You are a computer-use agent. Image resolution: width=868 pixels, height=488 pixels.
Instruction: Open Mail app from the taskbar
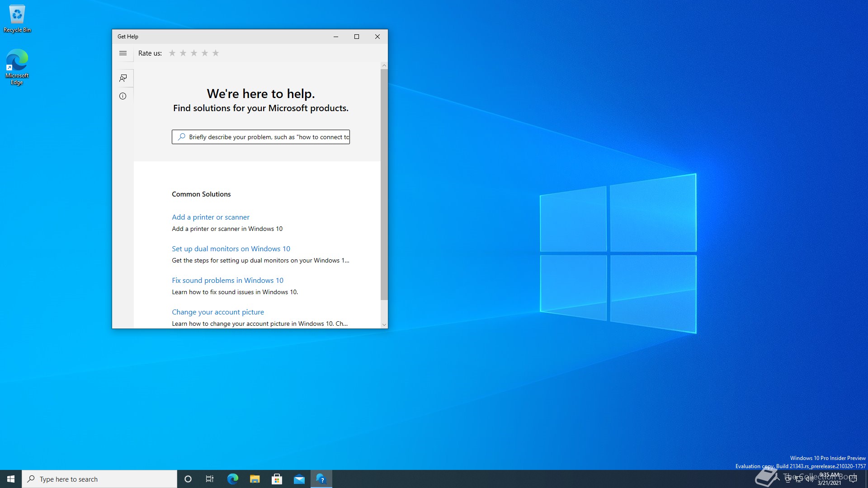coord(299,479)
